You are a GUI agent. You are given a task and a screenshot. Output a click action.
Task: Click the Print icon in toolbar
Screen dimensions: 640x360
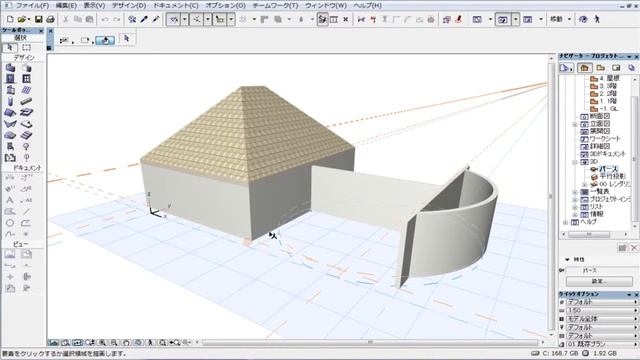[50, 19]
